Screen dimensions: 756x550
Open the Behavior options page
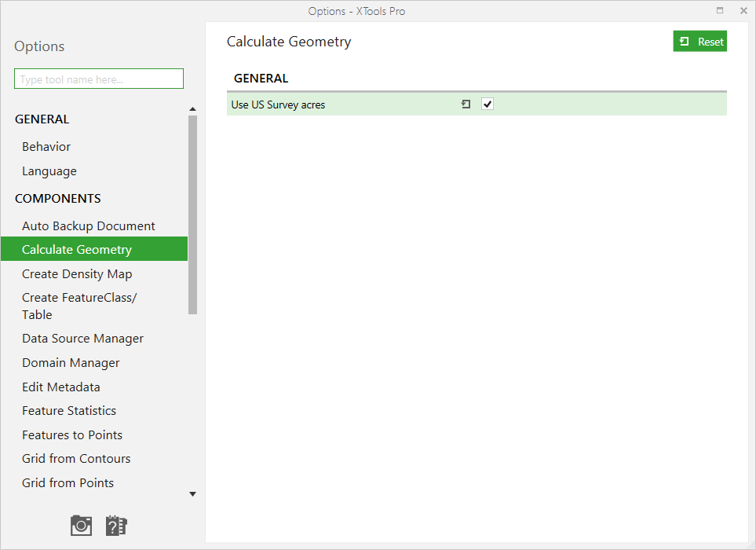tap(46, 147)
